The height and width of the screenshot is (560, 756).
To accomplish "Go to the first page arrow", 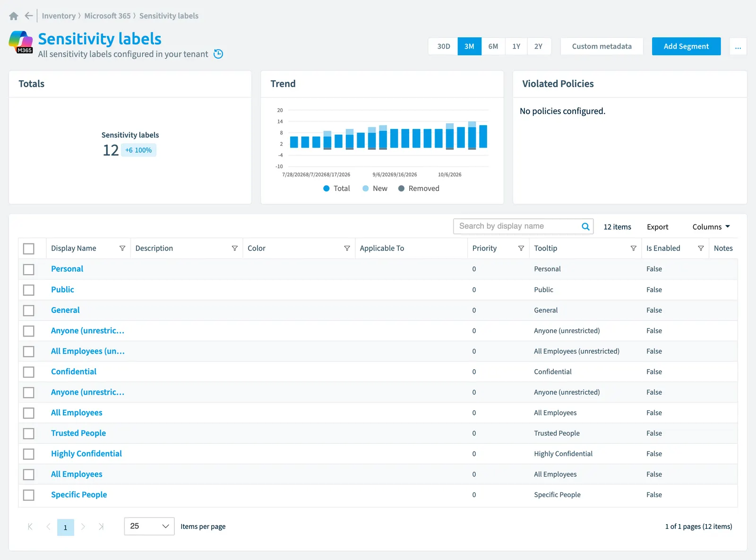I will (30, 526).
